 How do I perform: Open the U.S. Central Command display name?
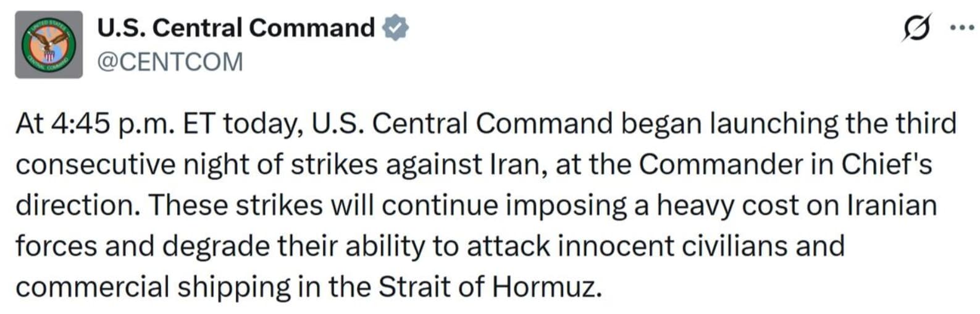pyautogui.click(x=236, y=28)
